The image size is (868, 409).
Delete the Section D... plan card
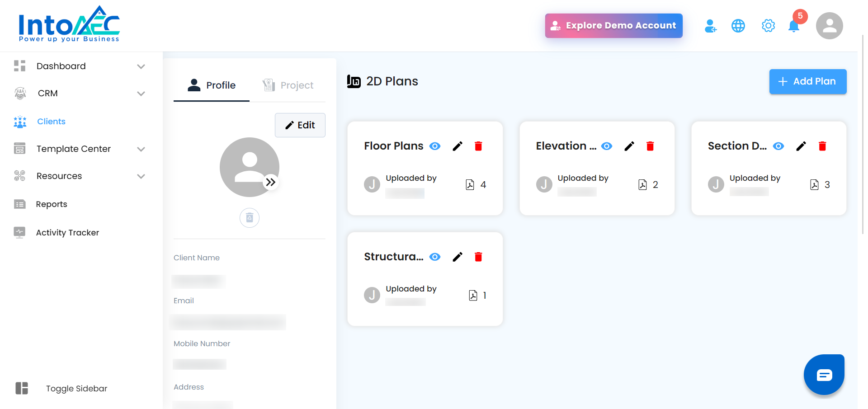click(x=822, y=146)
